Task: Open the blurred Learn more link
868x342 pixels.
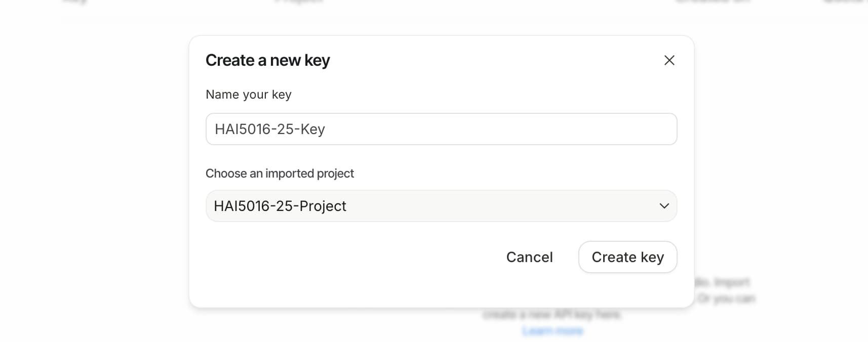Action: tap(553, 331)
